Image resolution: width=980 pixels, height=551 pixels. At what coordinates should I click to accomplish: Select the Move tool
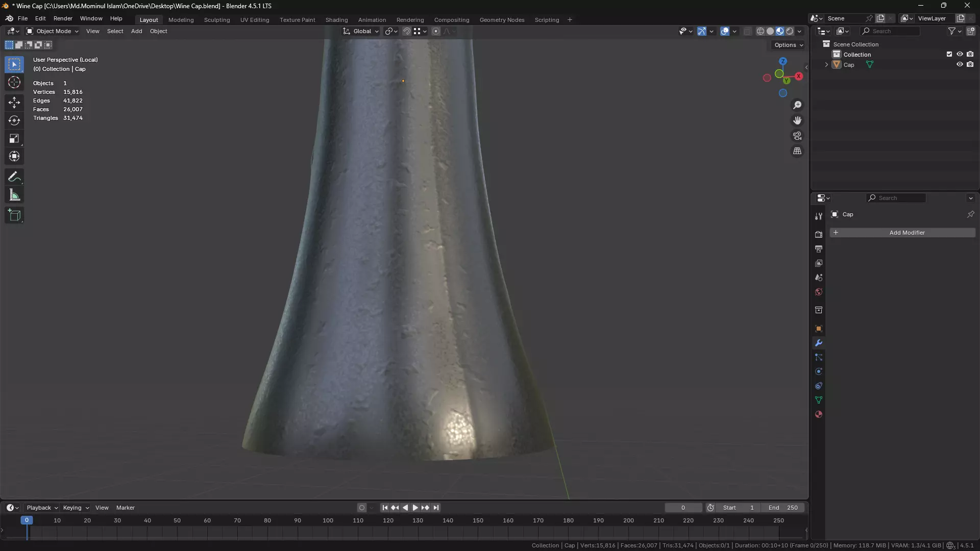tap(14, 102)
